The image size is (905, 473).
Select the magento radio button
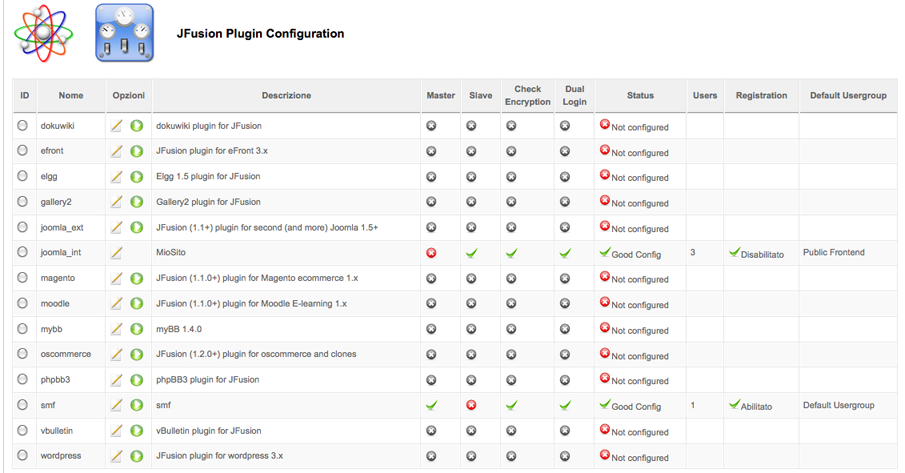pos(23,277)
